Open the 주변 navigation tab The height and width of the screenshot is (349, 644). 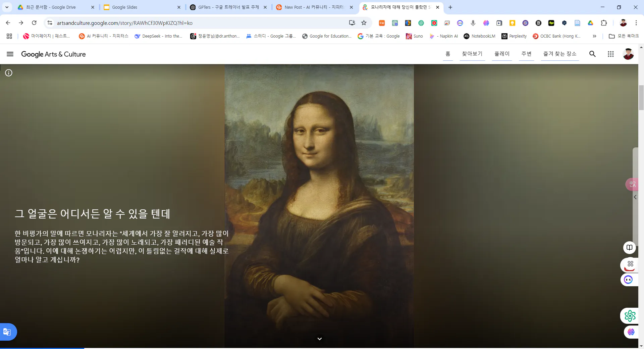(526, 54)
